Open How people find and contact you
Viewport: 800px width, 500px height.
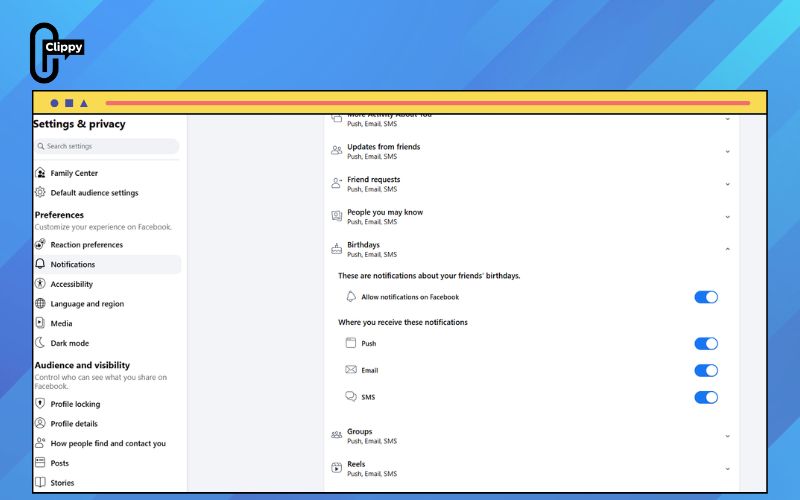(107, 443)
